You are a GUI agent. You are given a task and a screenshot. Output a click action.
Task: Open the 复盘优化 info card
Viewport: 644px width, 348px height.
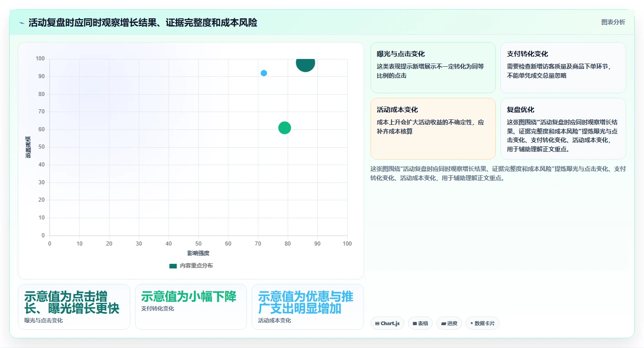(563, 128)
